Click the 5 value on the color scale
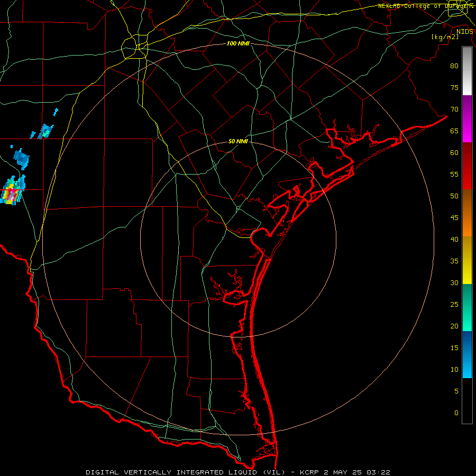This screenshot has height=476, width=476. (x=456, y=391)
